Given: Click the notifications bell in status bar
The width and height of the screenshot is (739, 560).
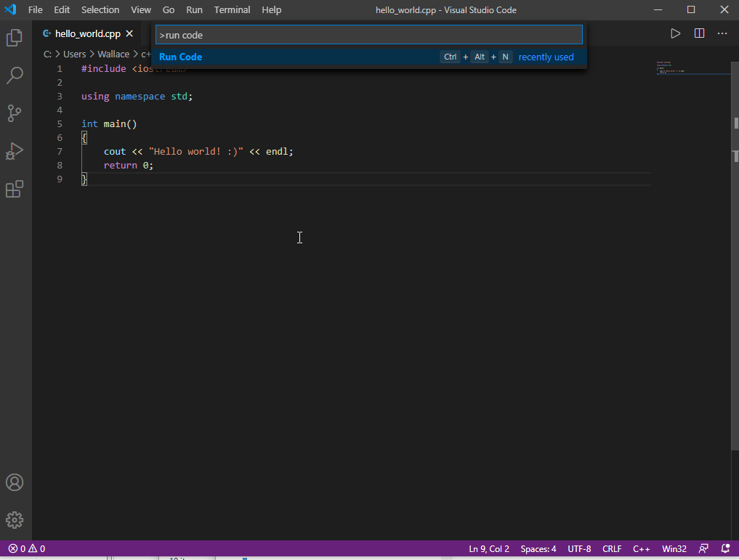Looking at the screenshot, I should click(725, 549).
